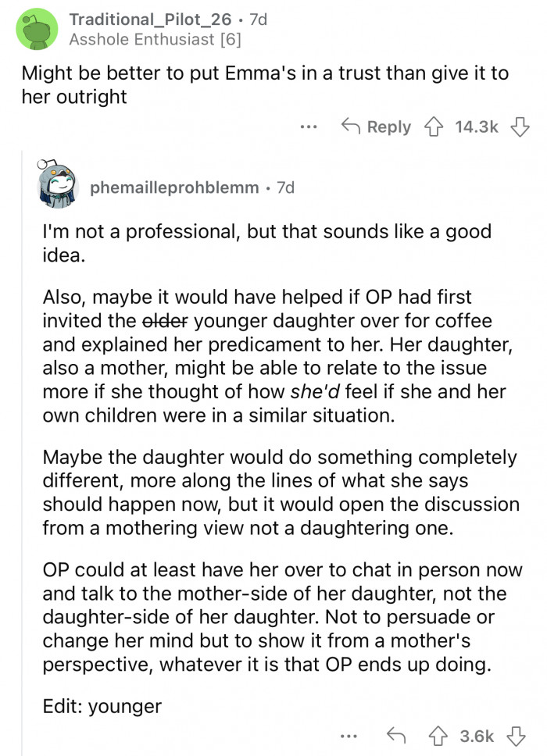Select the 3.6k vote count
The height and width of the screenshot is (756, 547).
pos(477,736)
